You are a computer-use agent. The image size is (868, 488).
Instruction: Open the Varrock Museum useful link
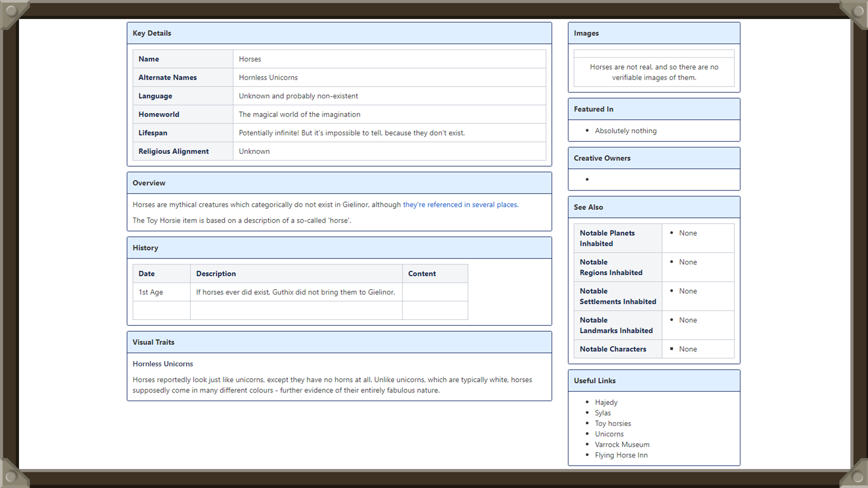(622, 445)
